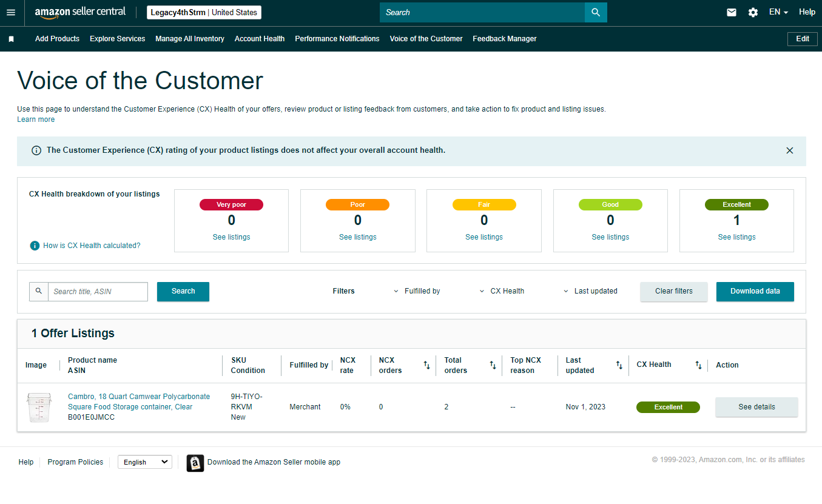Click the Excellent badge in breakdown card
The height and width of the screenshot is (504, 822).
737,205
